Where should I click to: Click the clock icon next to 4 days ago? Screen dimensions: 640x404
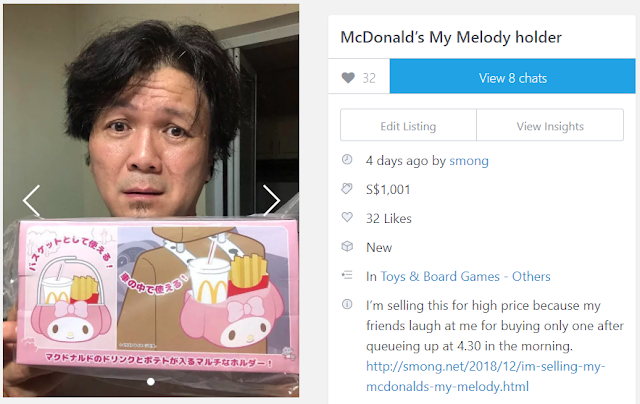click(x=347, y=160)
